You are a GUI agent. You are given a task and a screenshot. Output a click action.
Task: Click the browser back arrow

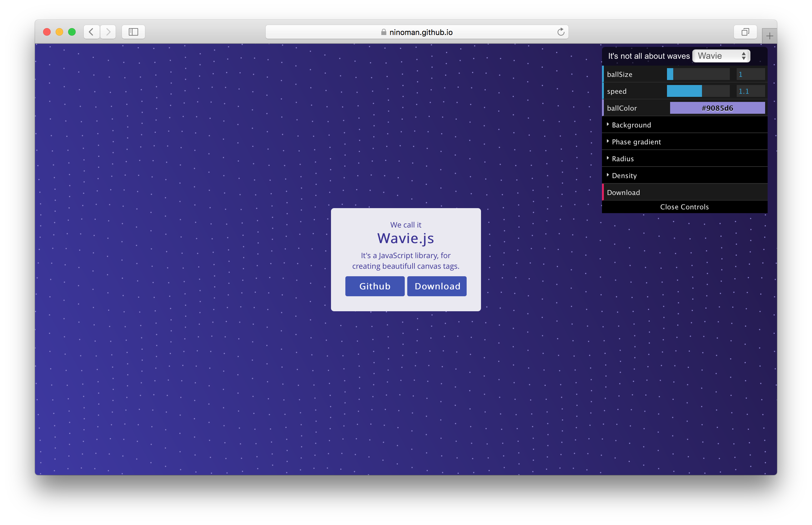91,32
